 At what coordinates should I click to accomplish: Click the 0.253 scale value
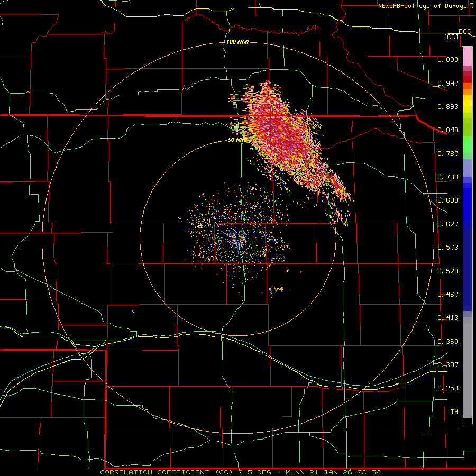[x=448, y=388]
